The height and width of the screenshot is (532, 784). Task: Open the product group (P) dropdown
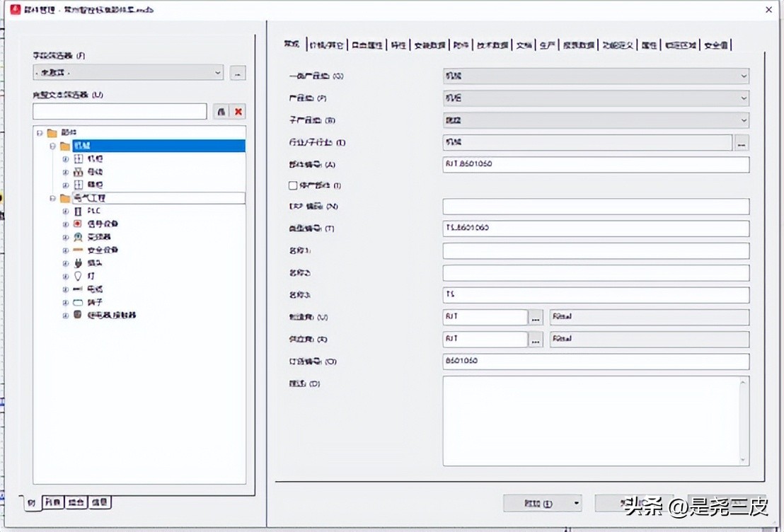744,98
